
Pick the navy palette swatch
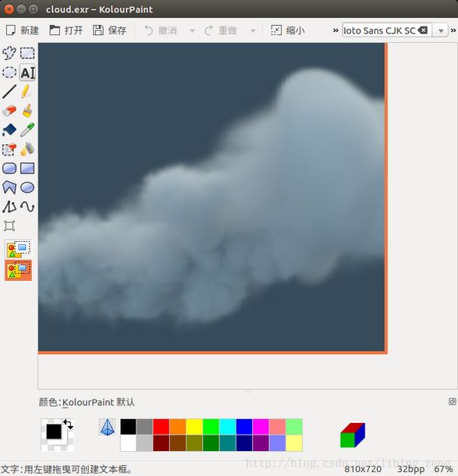pyautogui.click(x=244, y=443)
